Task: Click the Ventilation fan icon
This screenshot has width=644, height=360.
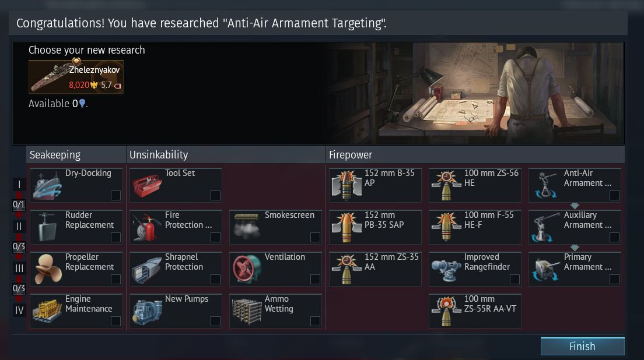Action: point(246,269)
